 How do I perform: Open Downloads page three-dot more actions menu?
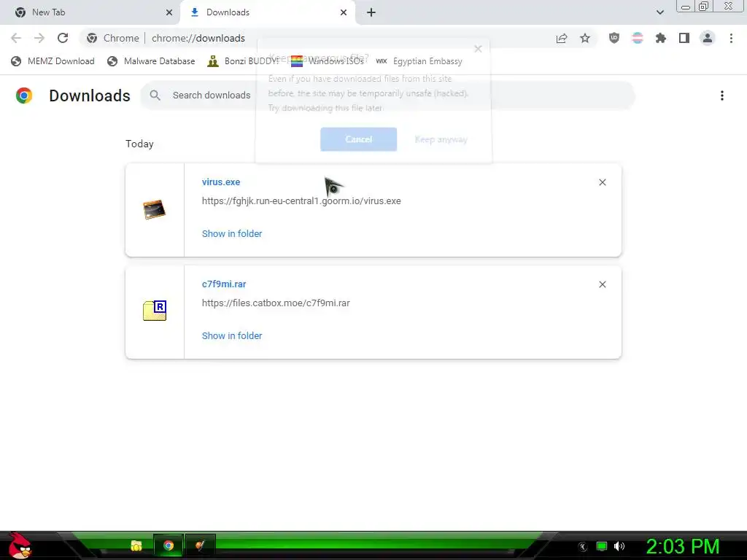[x=722, y=96]
